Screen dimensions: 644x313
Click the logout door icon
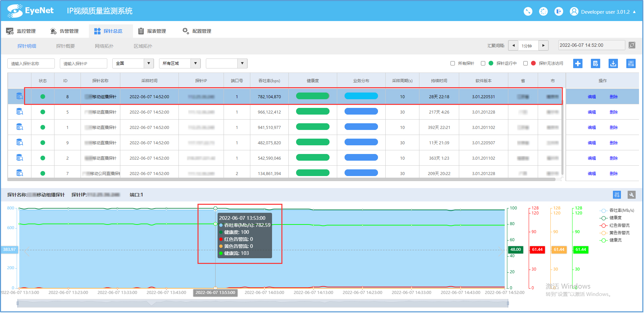point(558,11)
